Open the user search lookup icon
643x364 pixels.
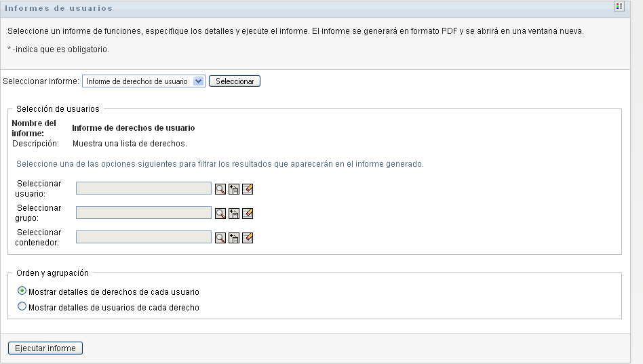pyautogui.click(x=220, y=189)
